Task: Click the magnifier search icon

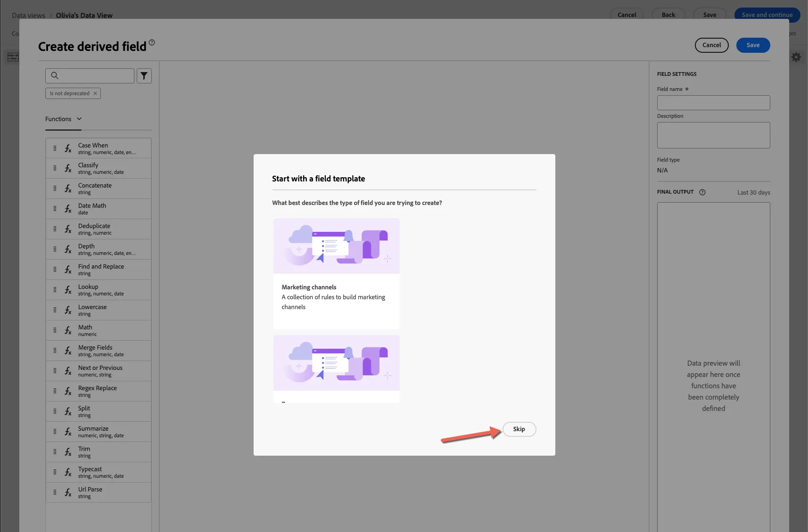Action: click(55, 75)
